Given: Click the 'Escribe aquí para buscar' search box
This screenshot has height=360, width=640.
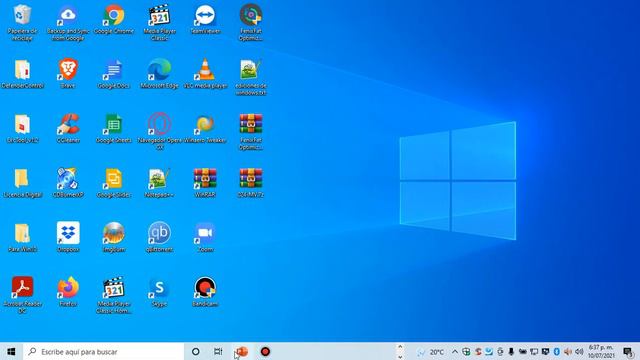Looking at the screenshot, I should (x=104, y=351).
